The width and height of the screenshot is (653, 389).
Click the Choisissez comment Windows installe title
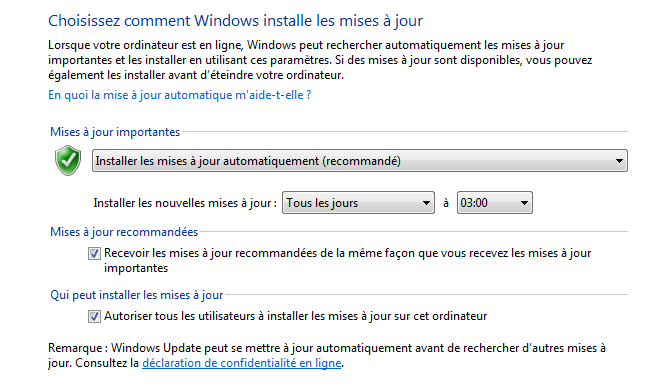click(235, 20)
